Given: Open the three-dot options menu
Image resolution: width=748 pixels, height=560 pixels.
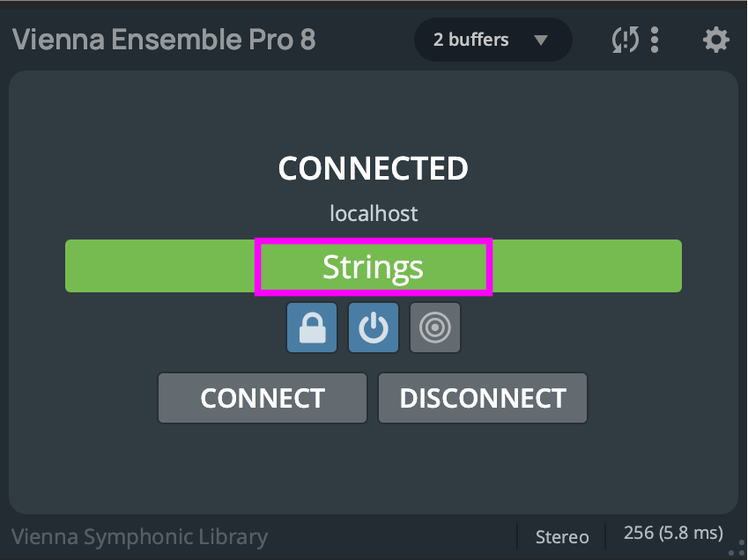Looking at the screenshot, I should click(x=655, y=40).
